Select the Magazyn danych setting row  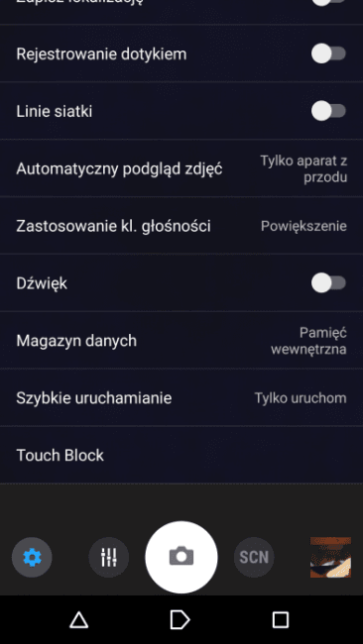tap(181, 341)
